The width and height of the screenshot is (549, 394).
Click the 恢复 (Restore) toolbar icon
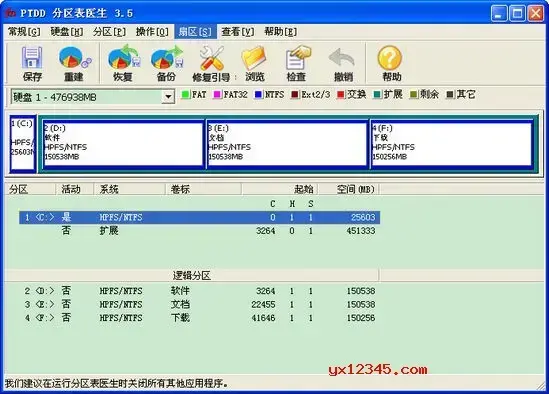(123, 64)
